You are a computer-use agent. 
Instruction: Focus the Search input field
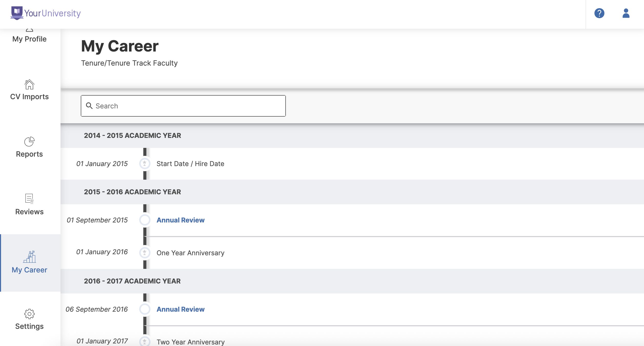click(x=183, y=106)
